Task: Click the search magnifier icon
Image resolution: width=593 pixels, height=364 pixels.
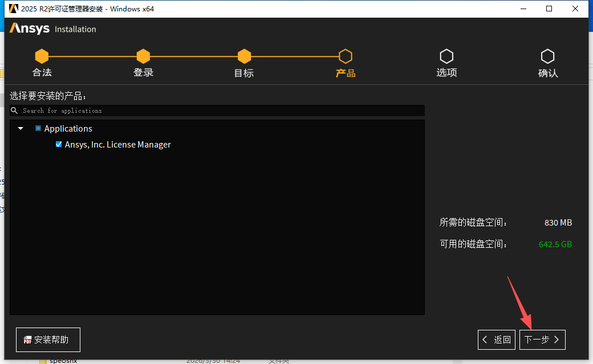Action: pyautogui.click(x=14, y=110)
